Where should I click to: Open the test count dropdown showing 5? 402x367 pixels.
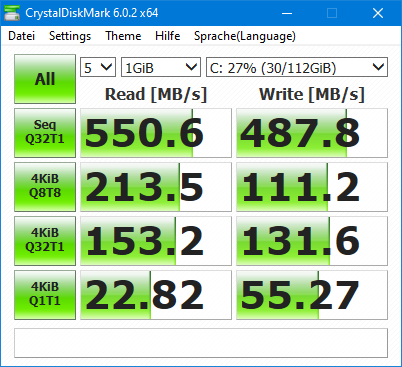(98, 67)
